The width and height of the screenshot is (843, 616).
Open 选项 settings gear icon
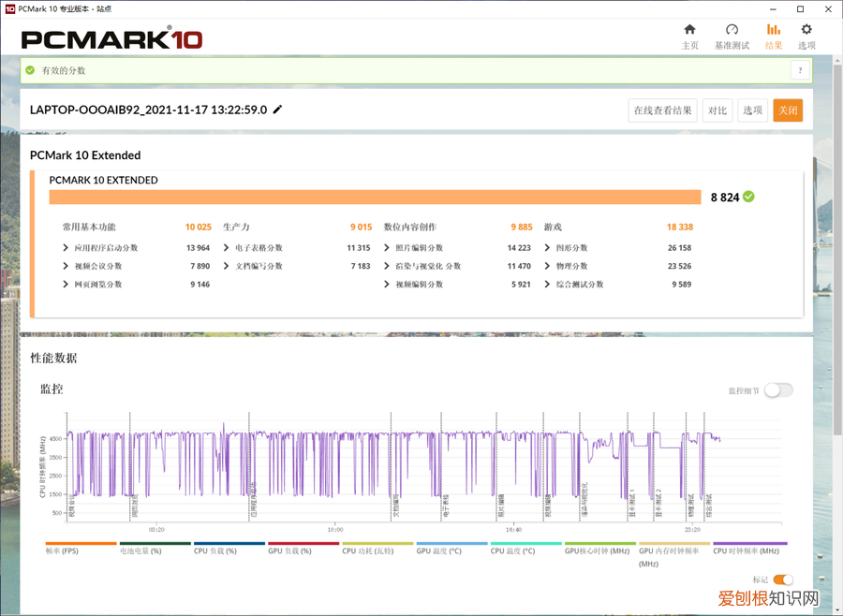(x=806, y=30)
